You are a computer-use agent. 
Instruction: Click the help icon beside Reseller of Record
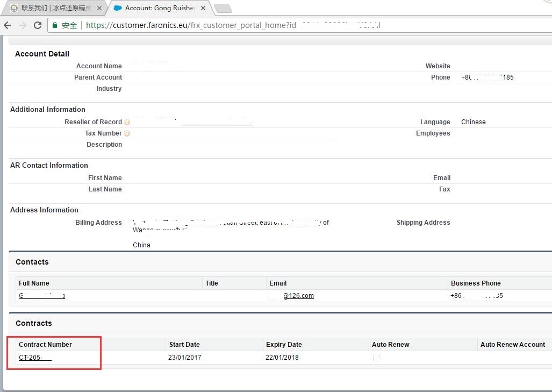tap(127, 122)
